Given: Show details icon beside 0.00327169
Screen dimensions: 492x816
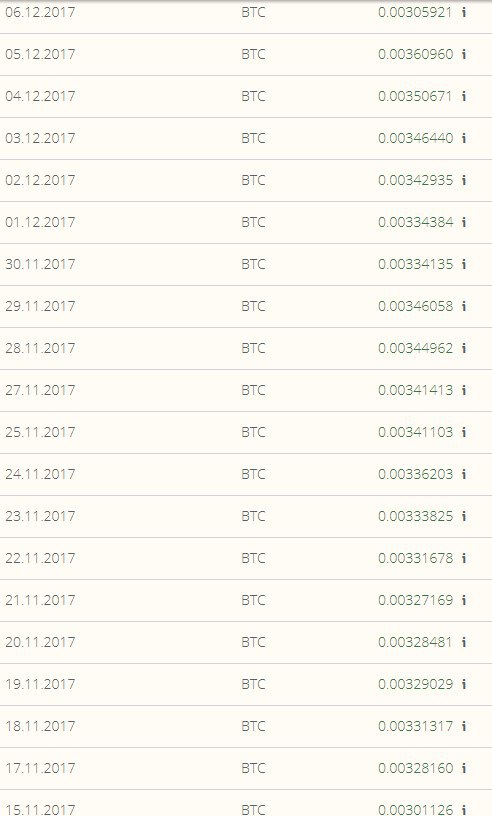Looking at the screenshot, I should click(x=464, y=600).
